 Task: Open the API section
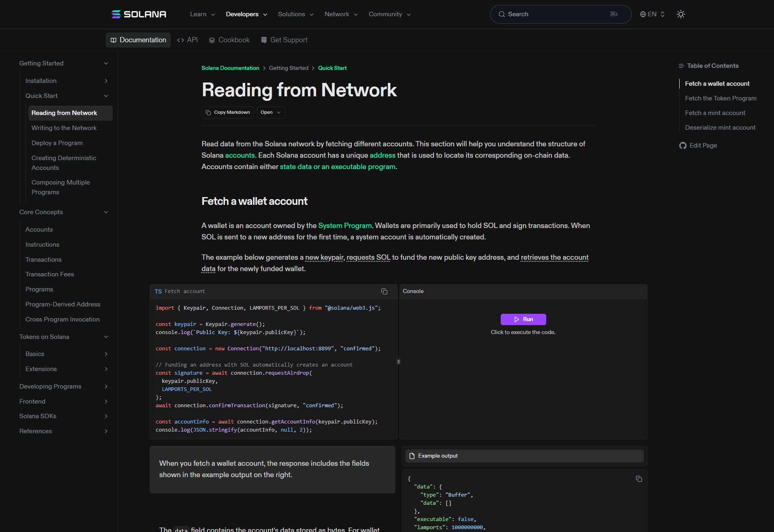tap(188, 40)
